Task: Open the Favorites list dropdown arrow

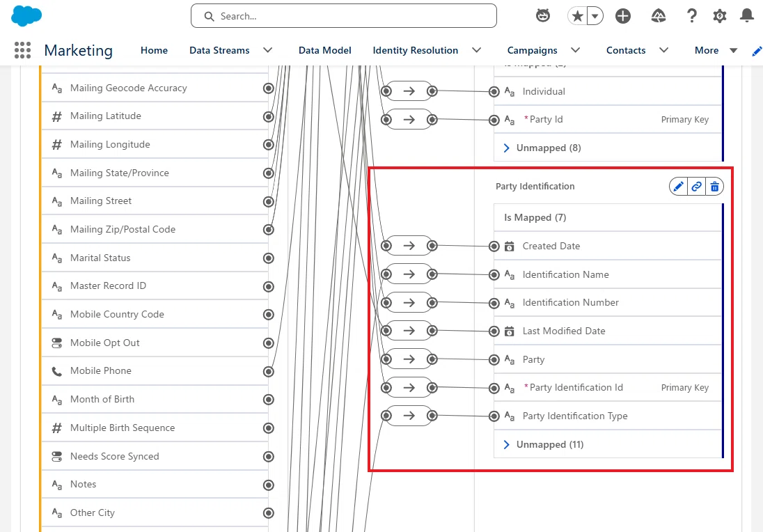Action: click(595, 16)
